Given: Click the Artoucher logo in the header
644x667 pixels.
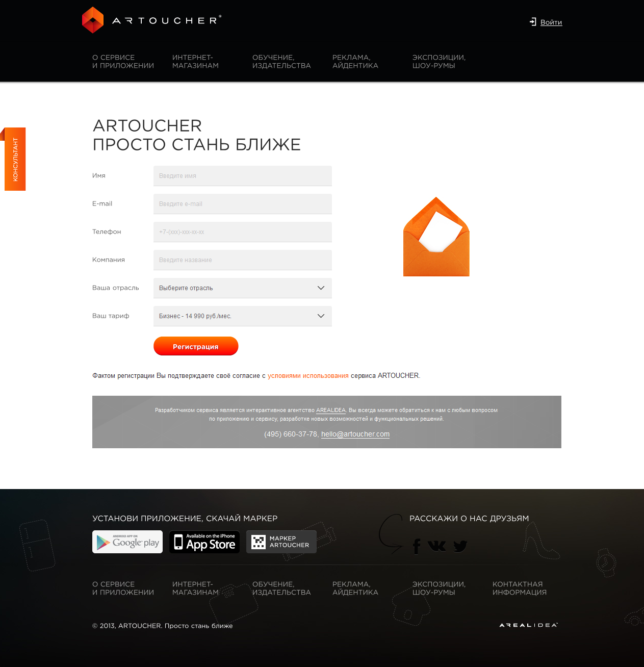Looking at the screenshot, I should [x=151, y=20].
